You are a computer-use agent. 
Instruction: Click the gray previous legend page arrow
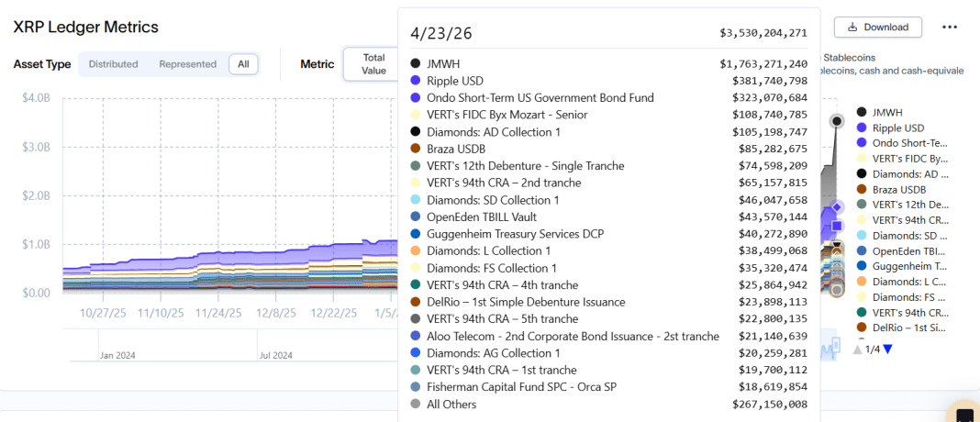point(857,349)
